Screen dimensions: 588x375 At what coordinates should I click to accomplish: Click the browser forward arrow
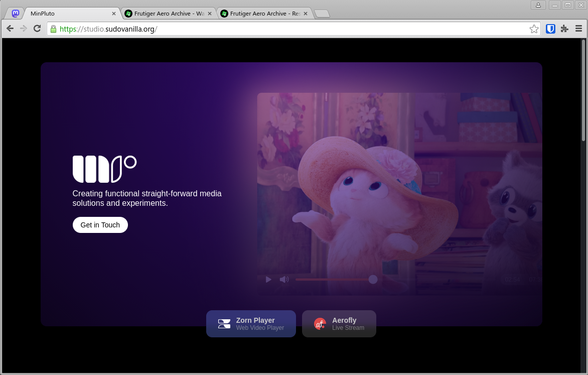click(24, 29)
